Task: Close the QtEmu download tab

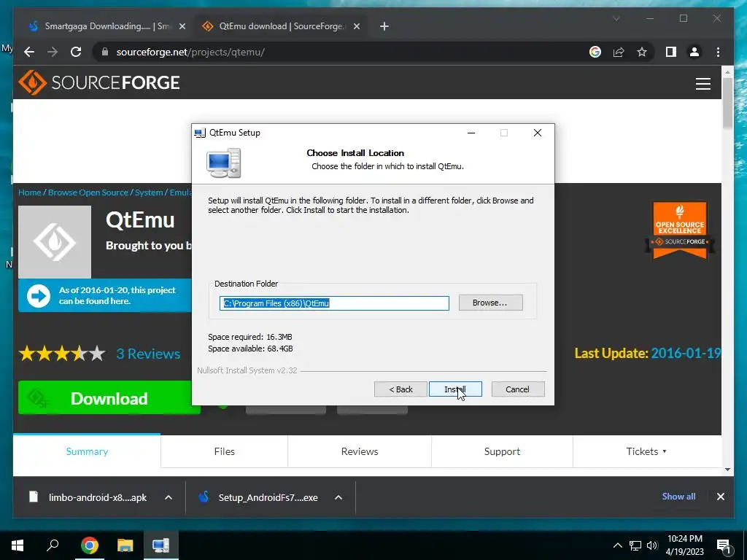Action: (x=356, y=26)
